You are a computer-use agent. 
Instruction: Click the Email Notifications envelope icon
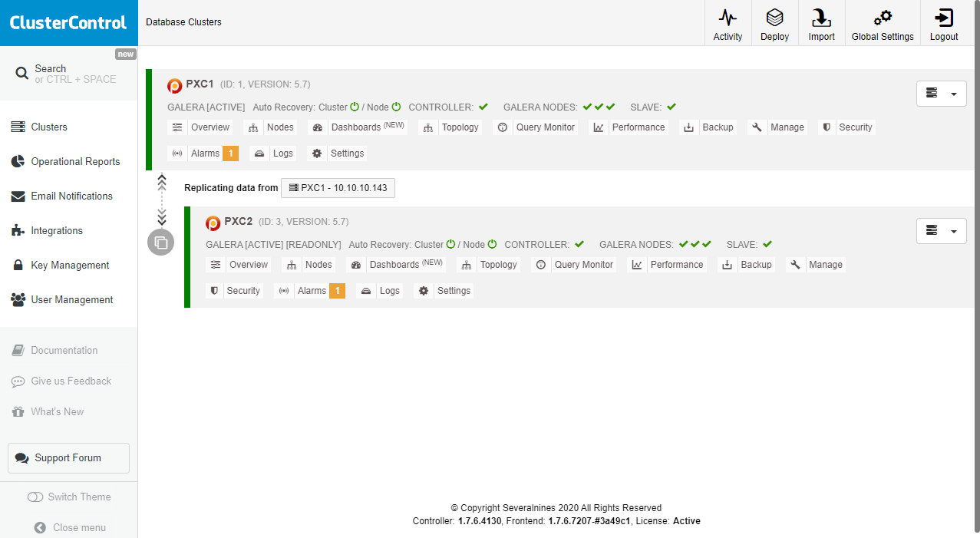(18, 196)
